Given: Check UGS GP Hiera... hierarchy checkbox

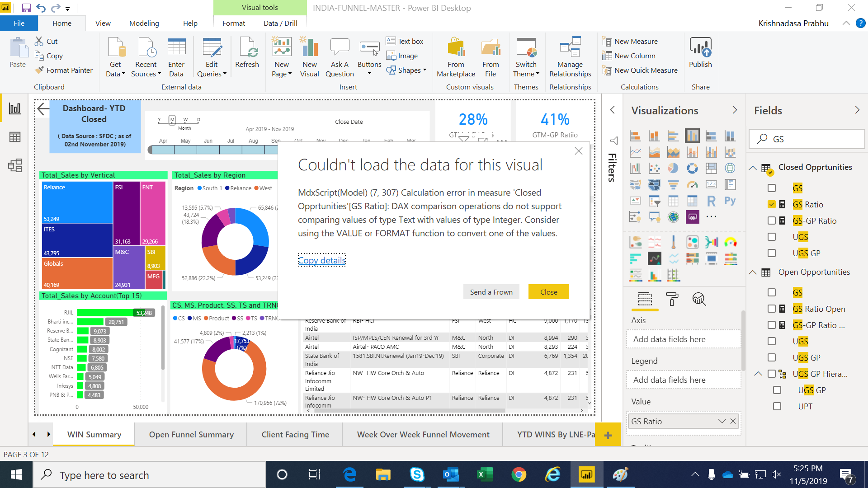Looking at the screenshot, I should [x=772, y=374].
